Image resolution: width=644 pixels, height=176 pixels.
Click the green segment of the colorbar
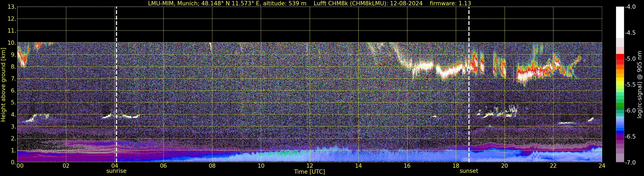pos(620,105)
